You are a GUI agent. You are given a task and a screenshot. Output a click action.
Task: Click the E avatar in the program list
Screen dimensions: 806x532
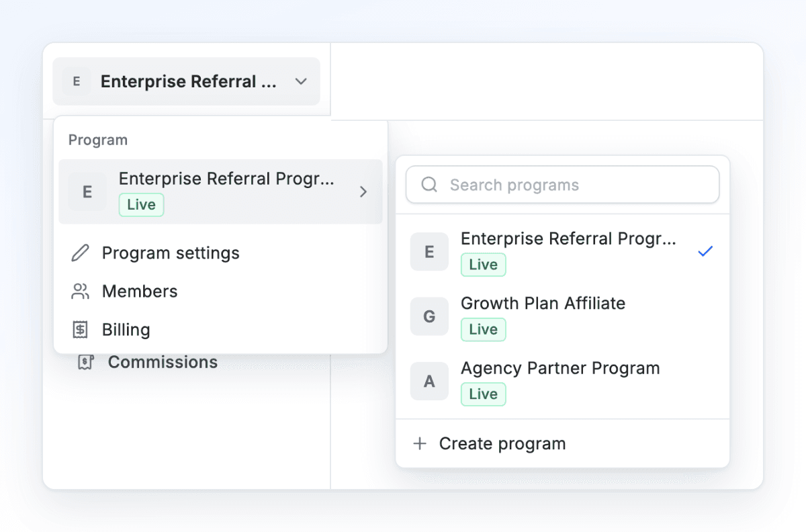point(429,252)
